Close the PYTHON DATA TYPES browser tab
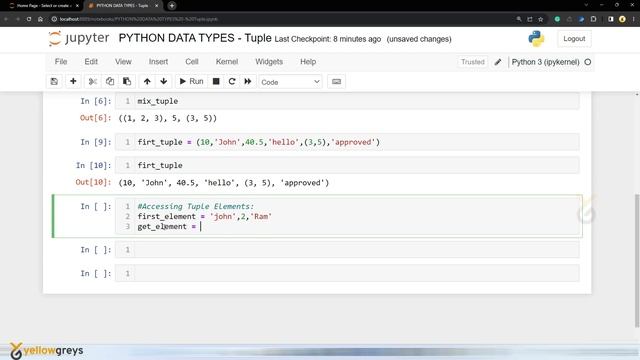This screenshot has width=640, height=360. tap(156, 6)
